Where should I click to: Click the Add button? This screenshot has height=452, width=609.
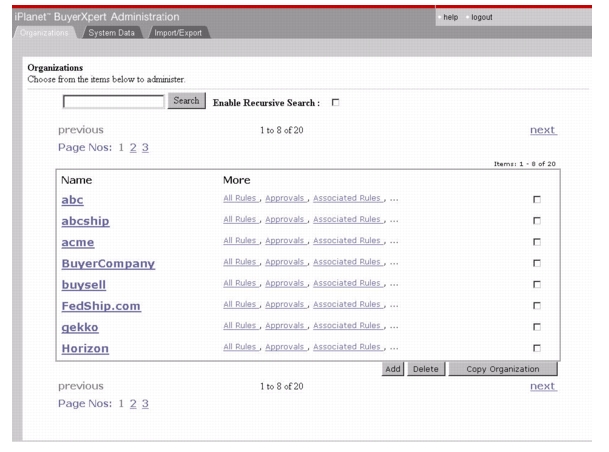(x=393, y=369)
